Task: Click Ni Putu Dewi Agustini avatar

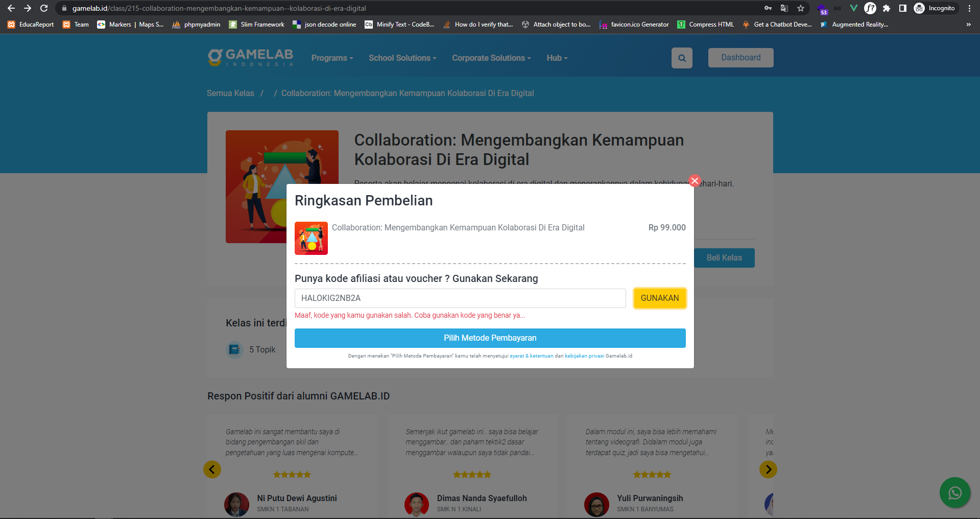Action: (236, 505)
